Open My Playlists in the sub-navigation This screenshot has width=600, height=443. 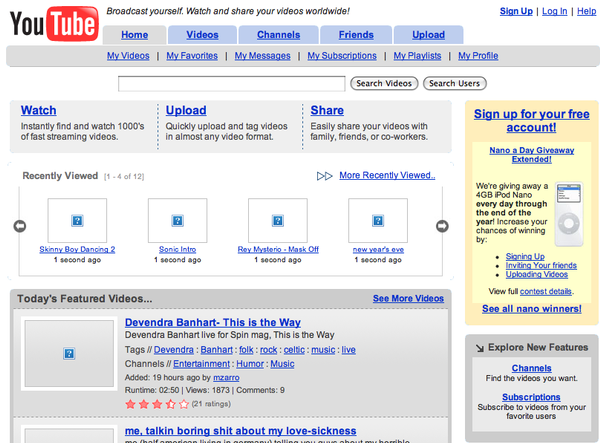coord(417,56)
